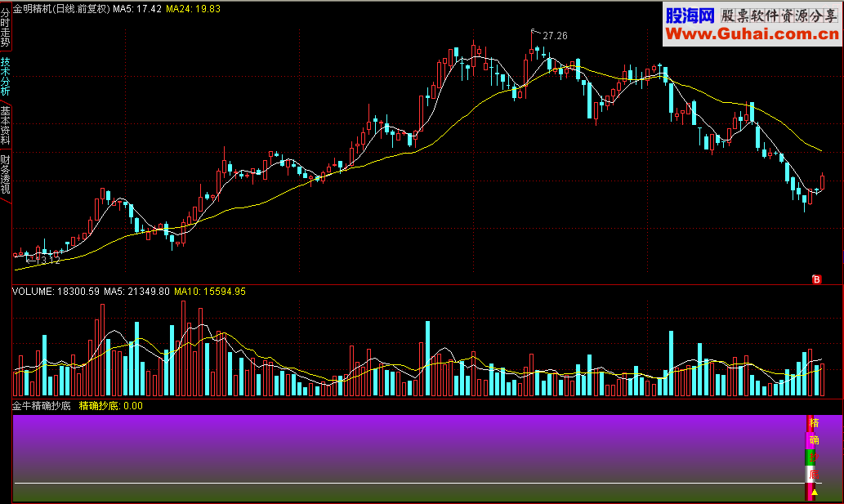This screenshot has height=504, width=844.
Task: Click the 13.12 low price marker
Action: pyautogui.click(x=48, y=261)
